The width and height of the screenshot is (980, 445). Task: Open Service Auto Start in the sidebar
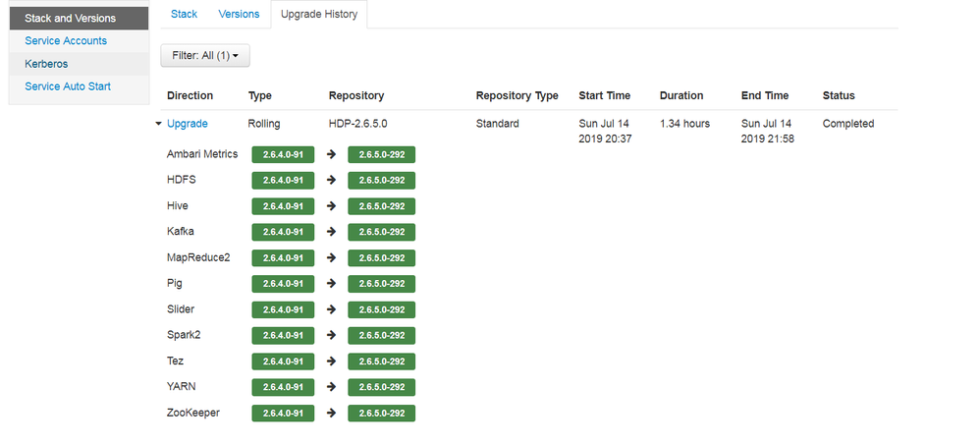(x=68, y=86)
